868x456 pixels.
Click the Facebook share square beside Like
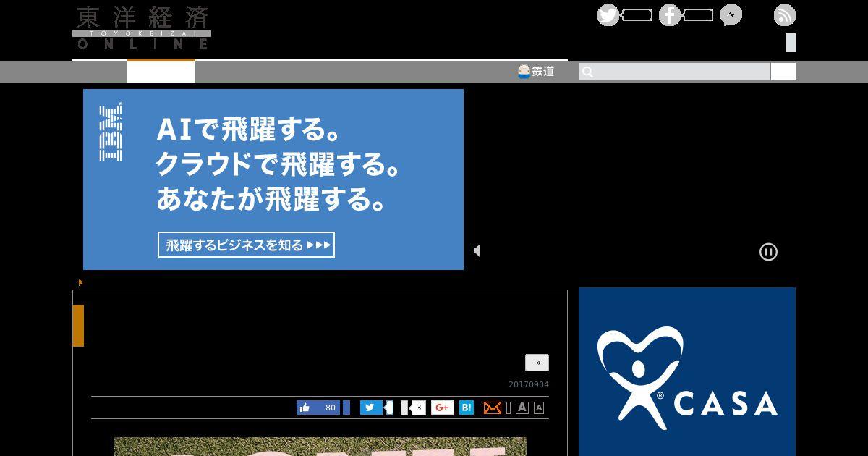click(x=346, y=408)
